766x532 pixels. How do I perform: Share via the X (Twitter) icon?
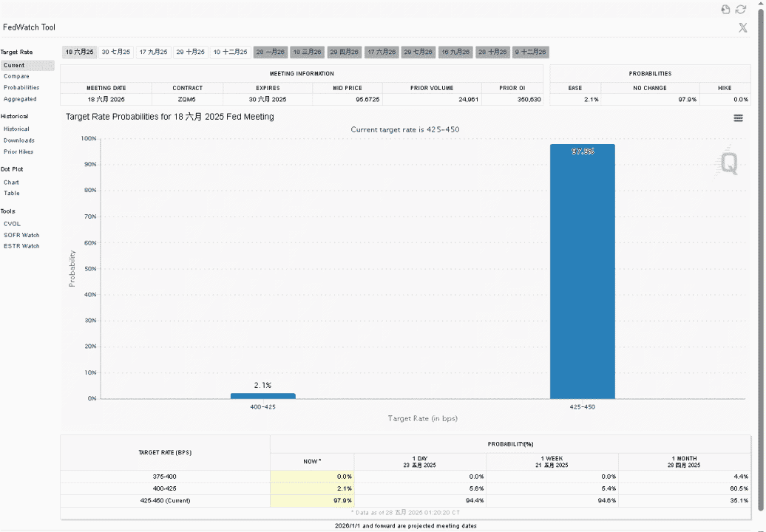pos(742,28)
